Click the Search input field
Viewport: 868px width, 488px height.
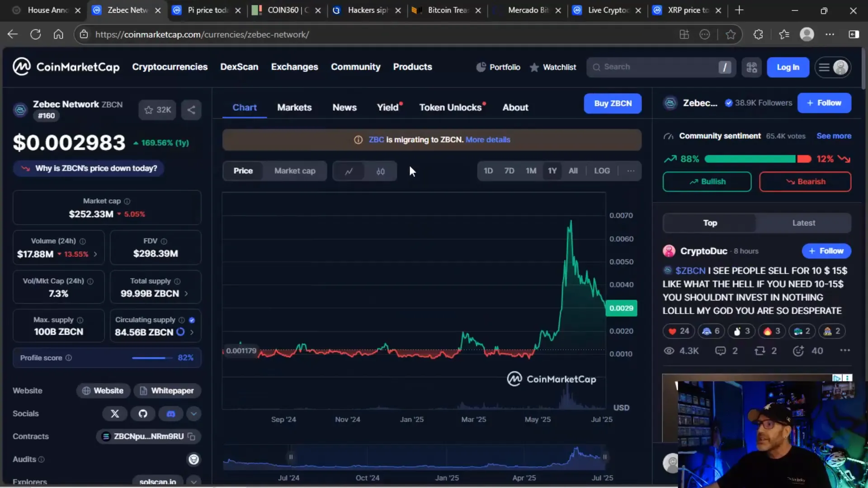tap(661, 67)
